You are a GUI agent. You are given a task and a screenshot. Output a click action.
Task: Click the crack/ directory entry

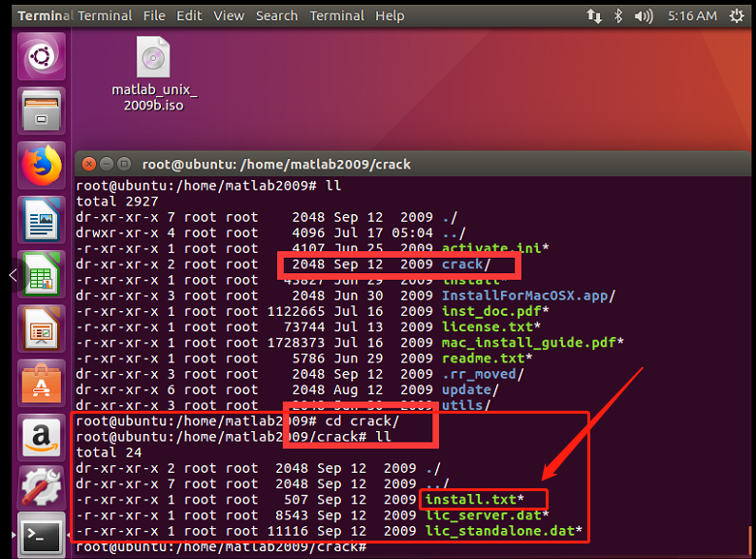[x=466, y=264]
